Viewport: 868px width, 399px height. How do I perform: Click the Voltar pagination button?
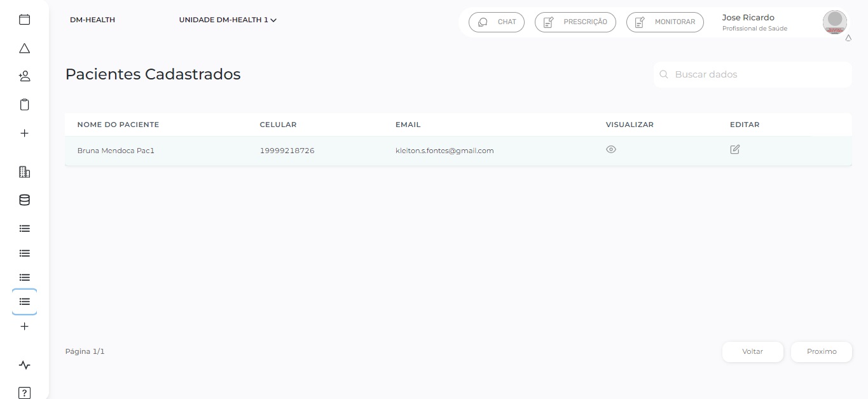pos(752,351)
